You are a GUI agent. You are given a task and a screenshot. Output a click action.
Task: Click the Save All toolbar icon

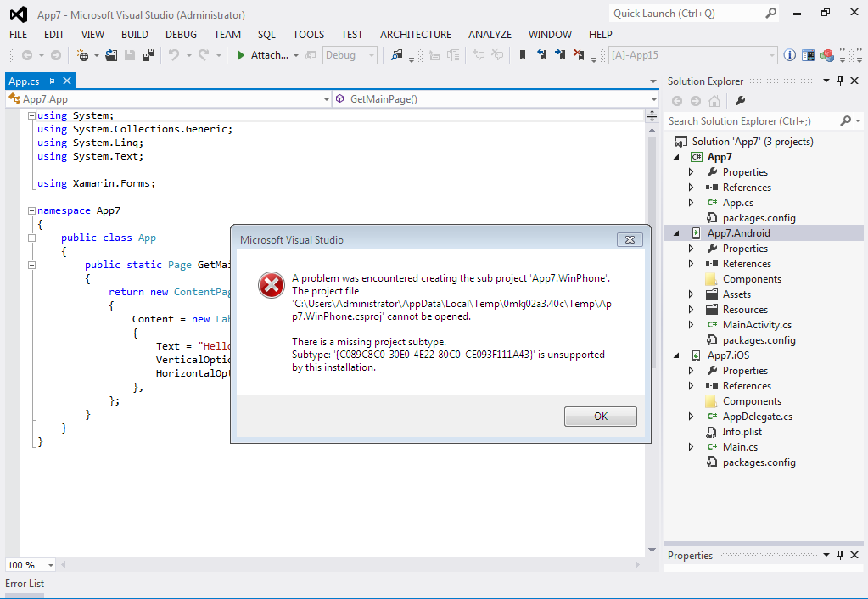(x=148, y=55)
